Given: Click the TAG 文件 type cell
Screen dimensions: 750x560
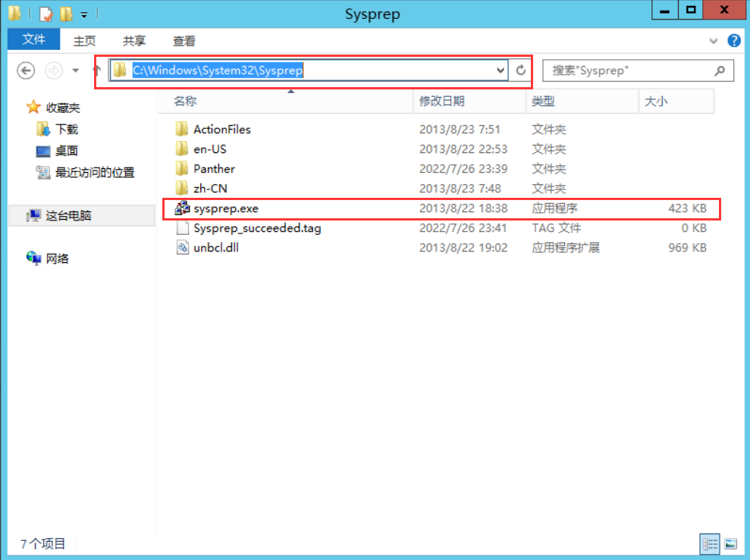Looking at the screenshot, I should click(557, 228).
